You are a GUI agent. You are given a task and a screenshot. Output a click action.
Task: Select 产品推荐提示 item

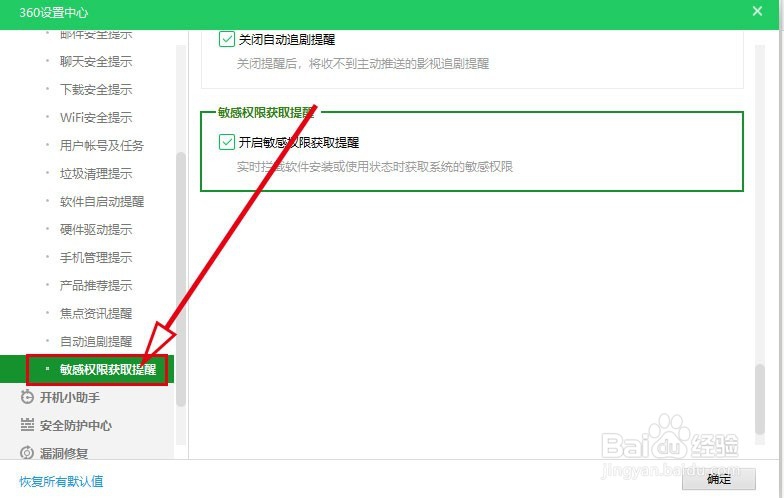coord(96,286)
